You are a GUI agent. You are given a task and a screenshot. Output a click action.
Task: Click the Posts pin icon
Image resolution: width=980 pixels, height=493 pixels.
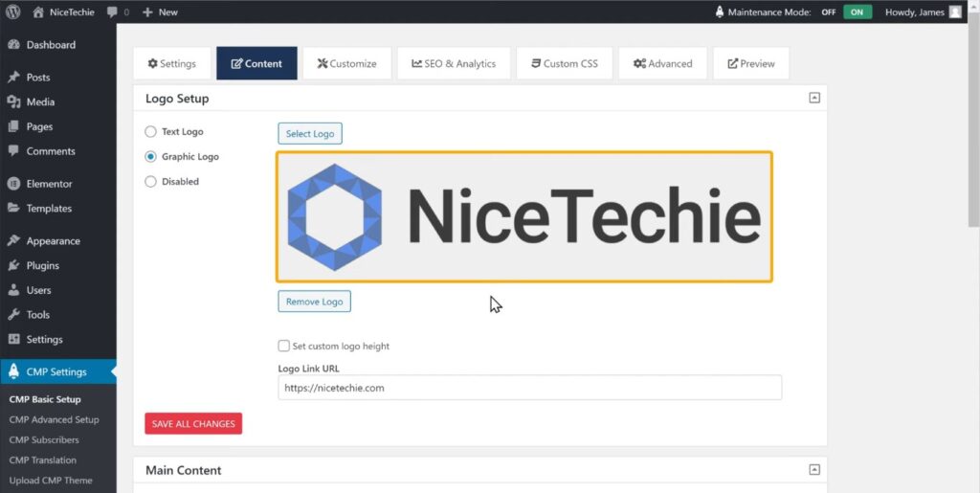click(x=13, y=78)
